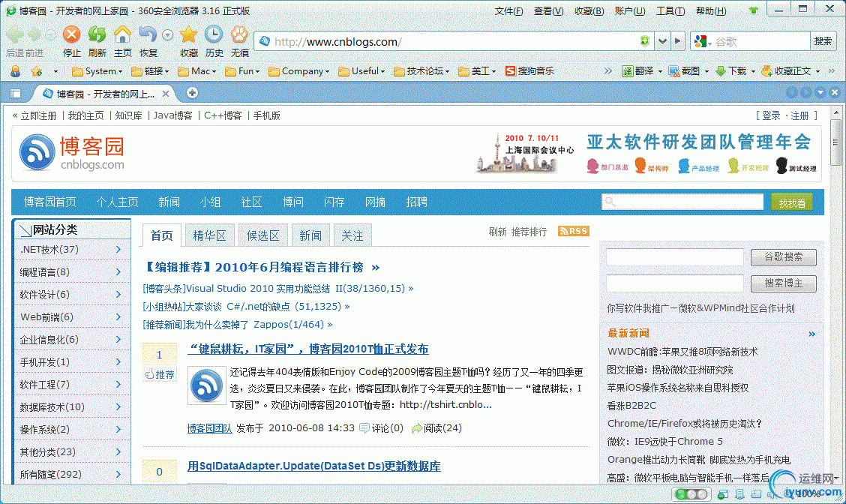Screen dimensions: 846x504
Task: Switch to the 候选区 tab
Action: click(262, 235)
